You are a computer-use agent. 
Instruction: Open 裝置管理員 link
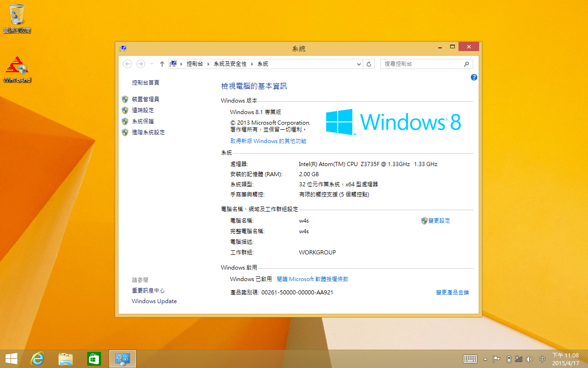tap(146, 99)
